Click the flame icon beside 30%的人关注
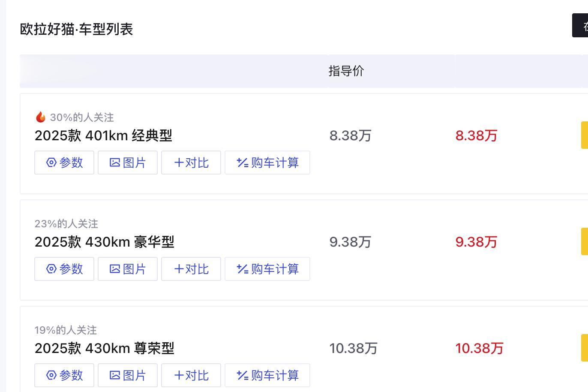Screen dimensions: 588x392 (x=41, y=117)
